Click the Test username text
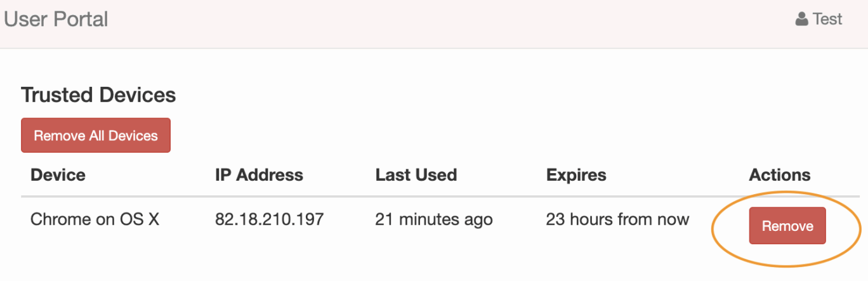 [x=827, y=19]
